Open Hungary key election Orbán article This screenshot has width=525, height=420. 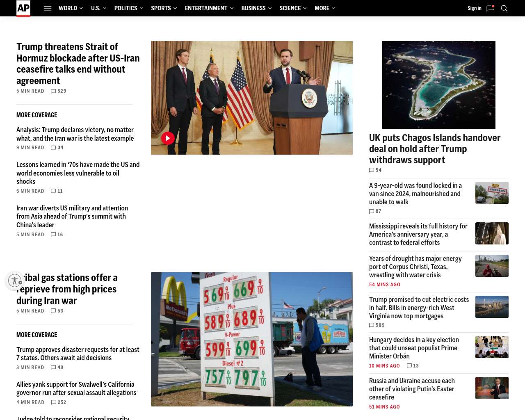414,348
